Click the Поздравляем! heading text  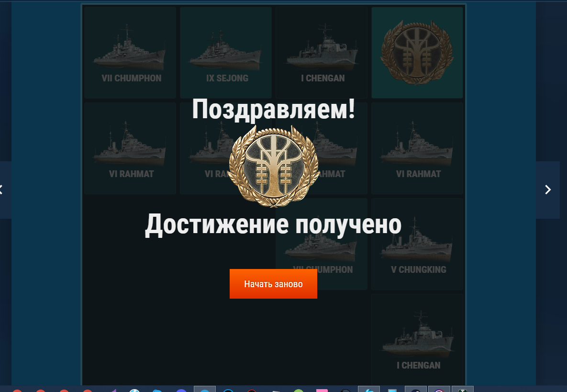pos(273,109)
